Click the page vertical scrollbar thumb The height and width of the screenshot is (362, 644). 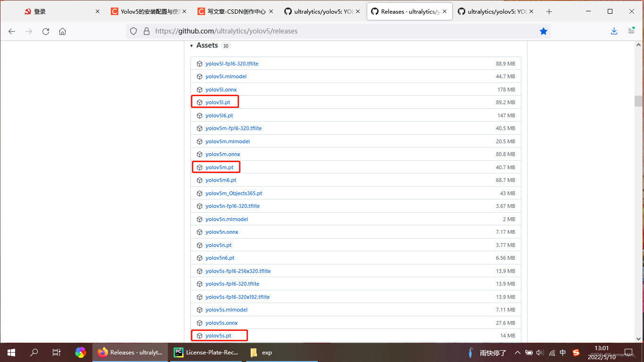638,101
